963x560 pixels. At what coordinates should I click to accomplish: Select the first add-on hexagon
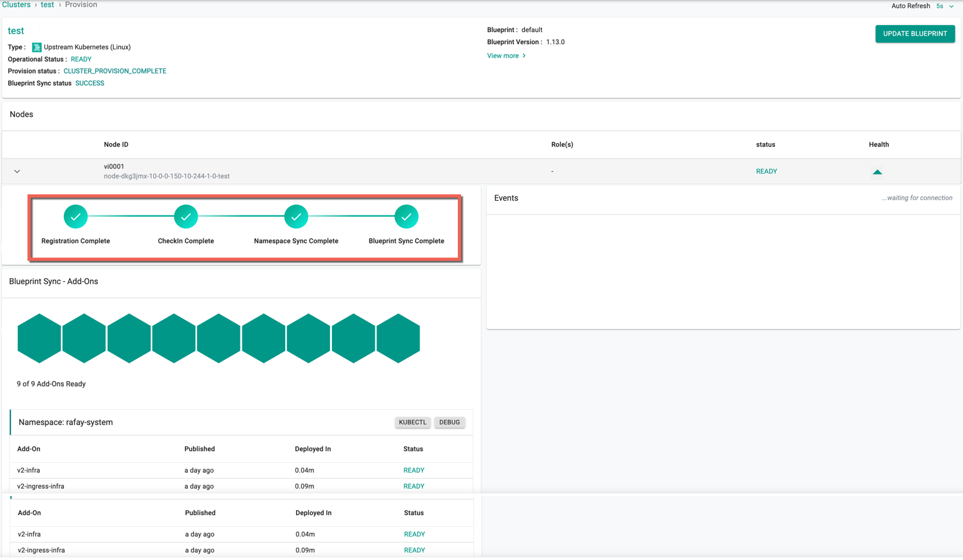tap(39, 338)
